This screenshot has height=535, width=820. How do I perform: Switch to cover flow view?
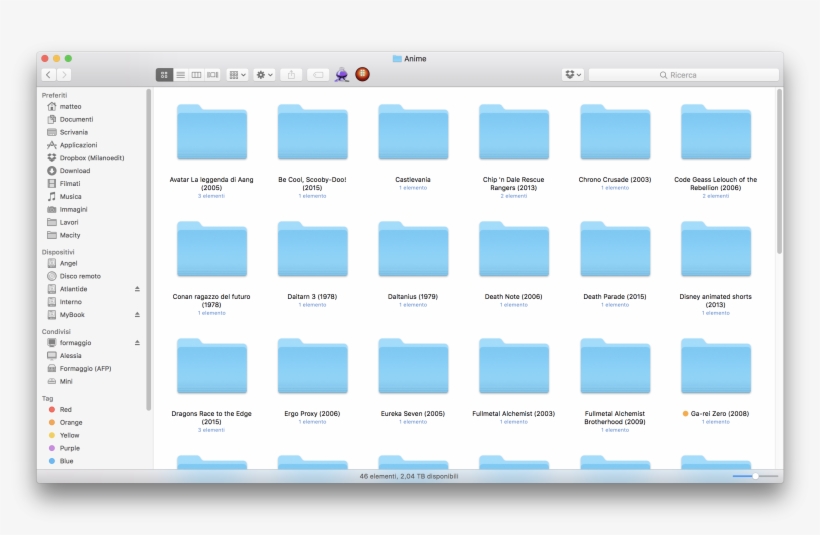point(212,75)
